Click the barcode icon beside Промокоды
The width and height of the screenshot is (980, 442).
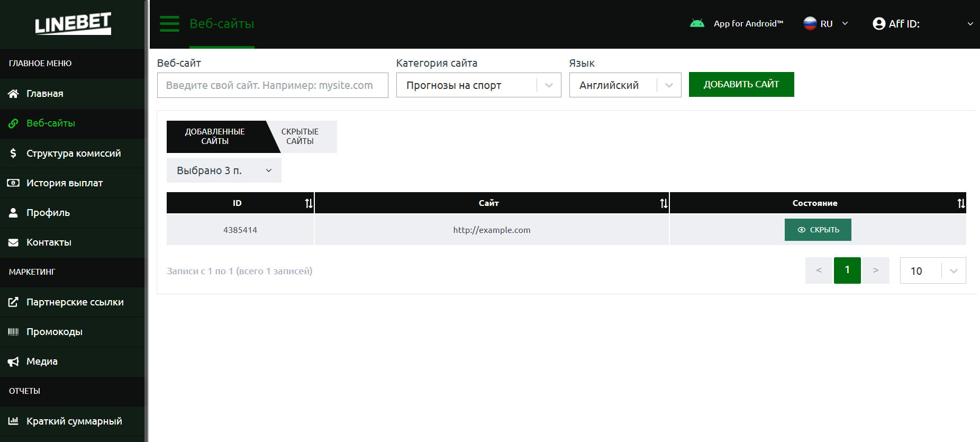(x=13, y=332)
